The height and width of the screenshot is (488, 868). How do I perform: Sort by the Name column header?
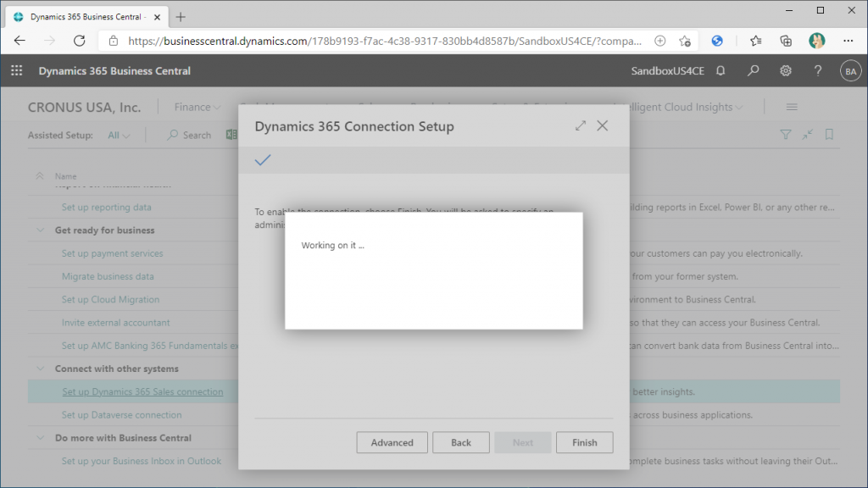coord(65,176)
